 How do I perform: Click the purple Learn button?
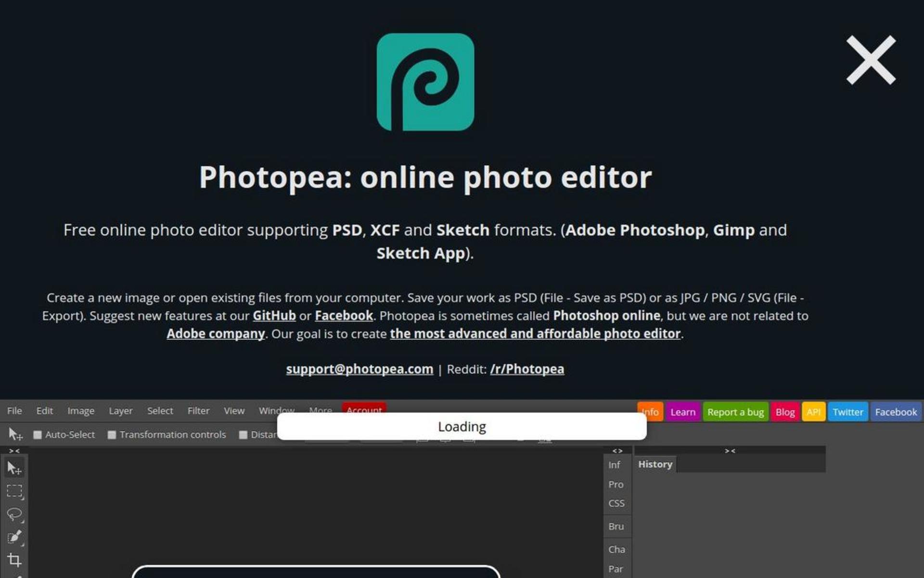tap(683, 412)
